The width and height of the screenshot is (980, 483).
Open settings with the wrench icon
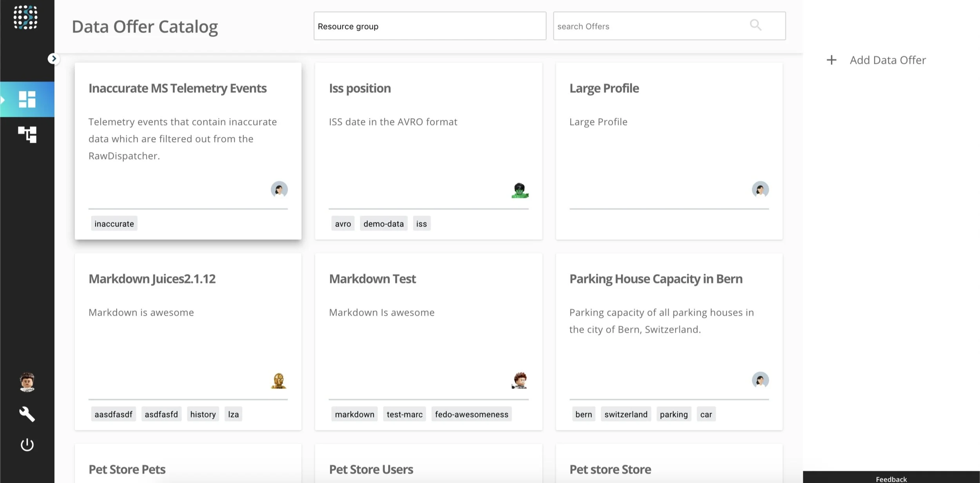(27, 414)
